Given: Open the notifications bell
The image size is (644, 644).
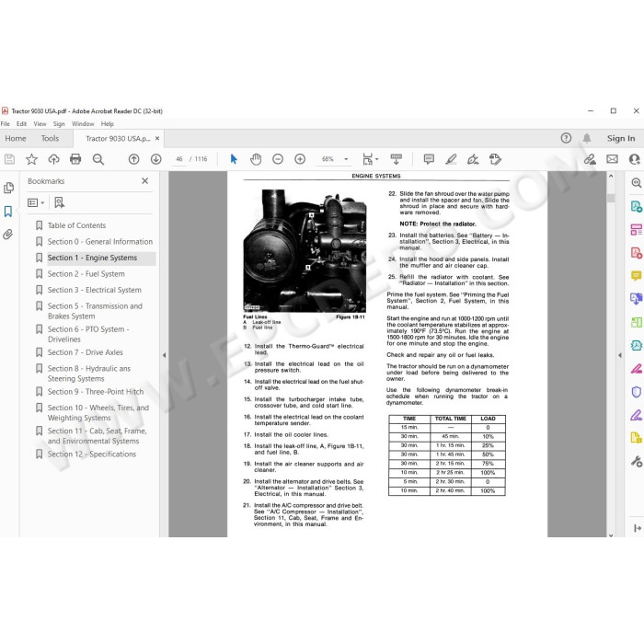Looking at the screenshot, I should tap(587, 138).
